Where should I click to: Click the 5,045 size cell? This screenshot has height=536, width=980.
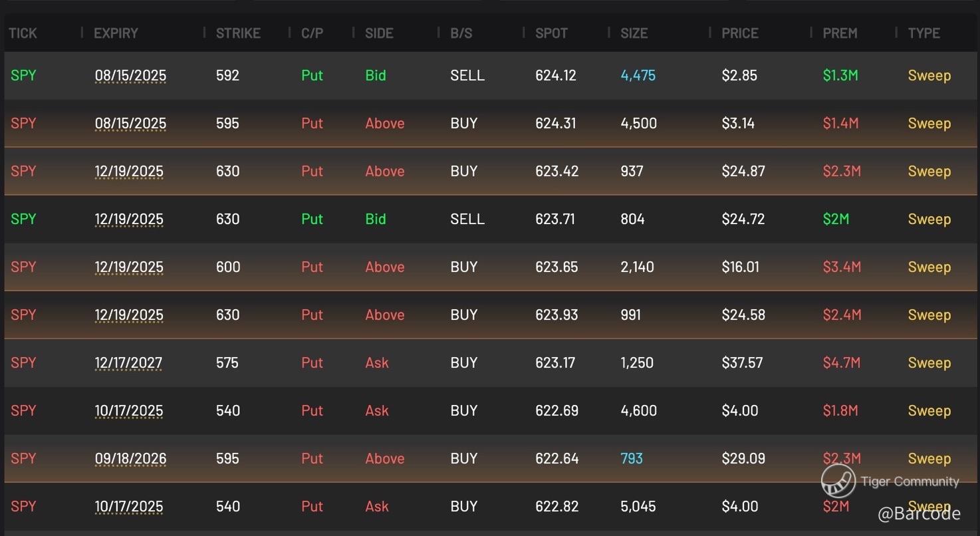coord(638,507)
